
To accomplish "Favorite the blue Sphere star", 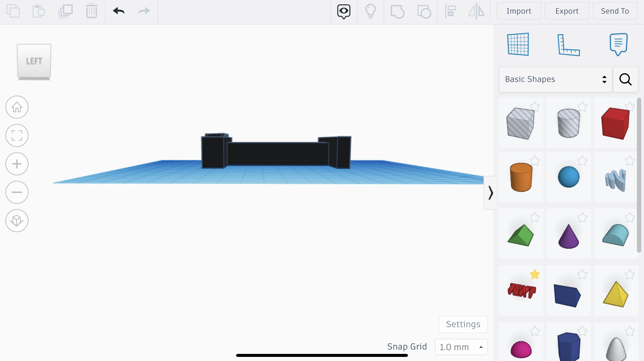I will point(582,161).
